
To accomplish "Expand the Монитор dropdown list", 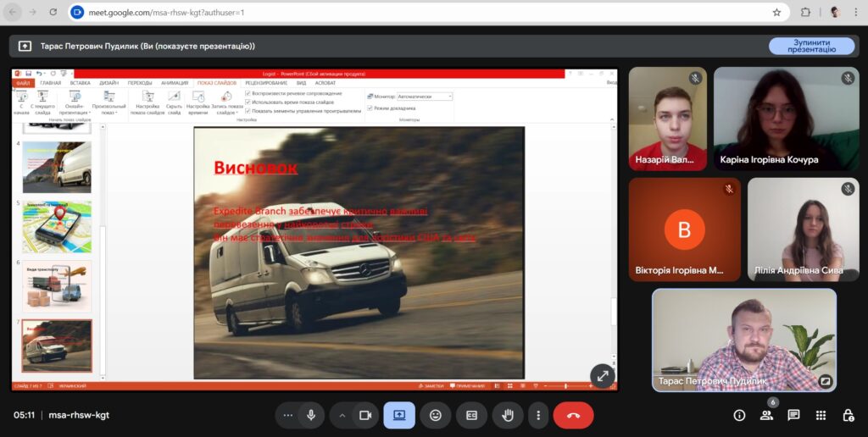I will [448, 97].
